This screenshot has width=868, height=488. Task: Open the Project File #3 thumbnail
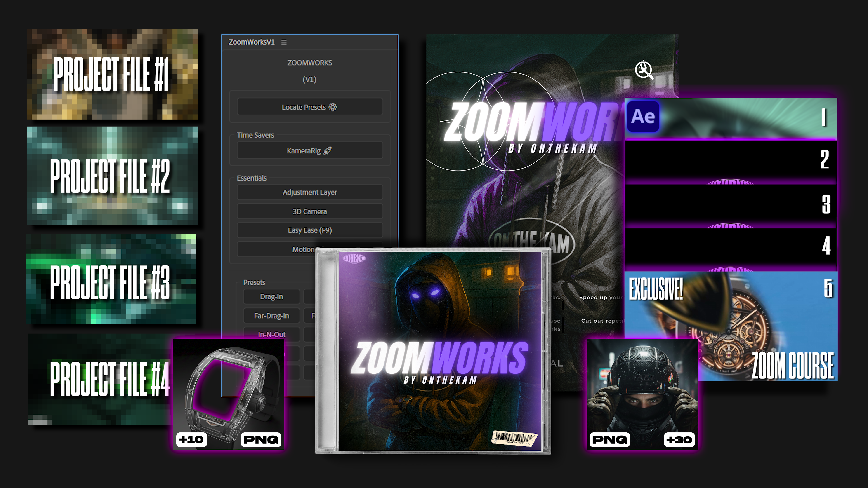click(x=111, y=279)
